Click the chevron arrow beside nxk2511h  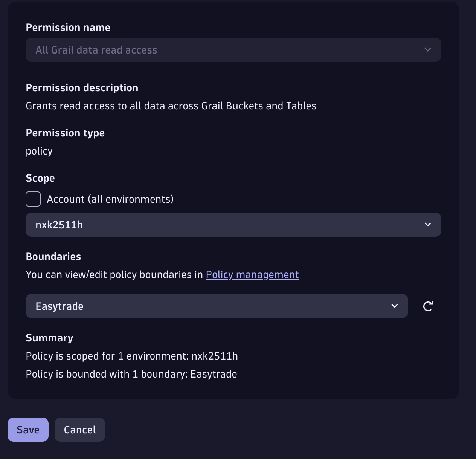(x=428, y=225)
